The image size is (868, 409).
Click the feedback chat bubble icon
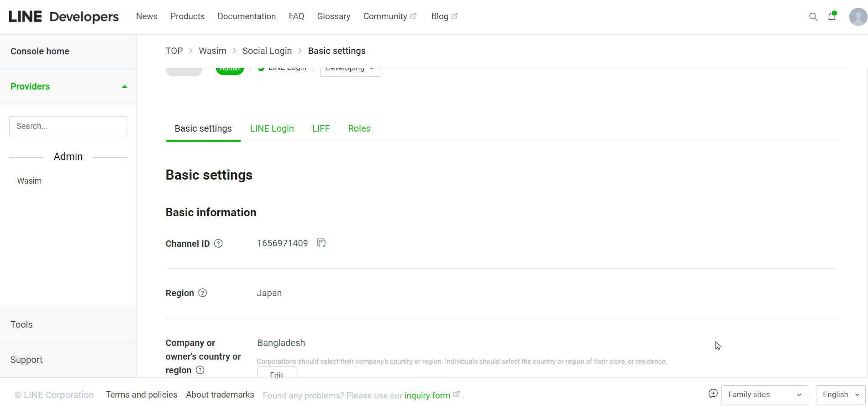click(713, 393)
